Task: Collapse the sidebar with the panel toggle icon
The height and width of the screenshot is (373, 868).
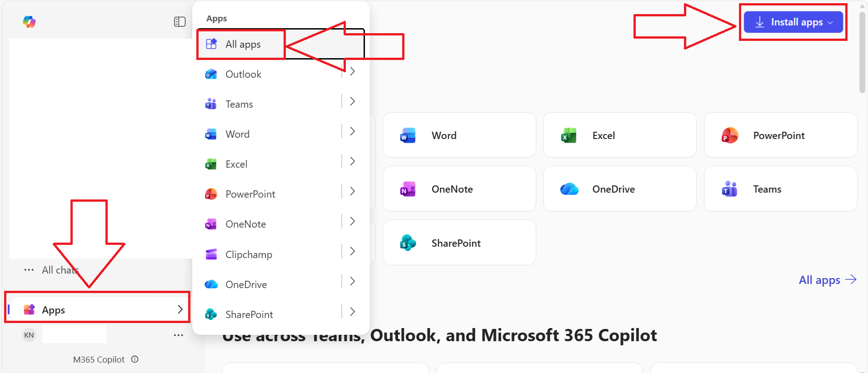Action: click(180, 22)
